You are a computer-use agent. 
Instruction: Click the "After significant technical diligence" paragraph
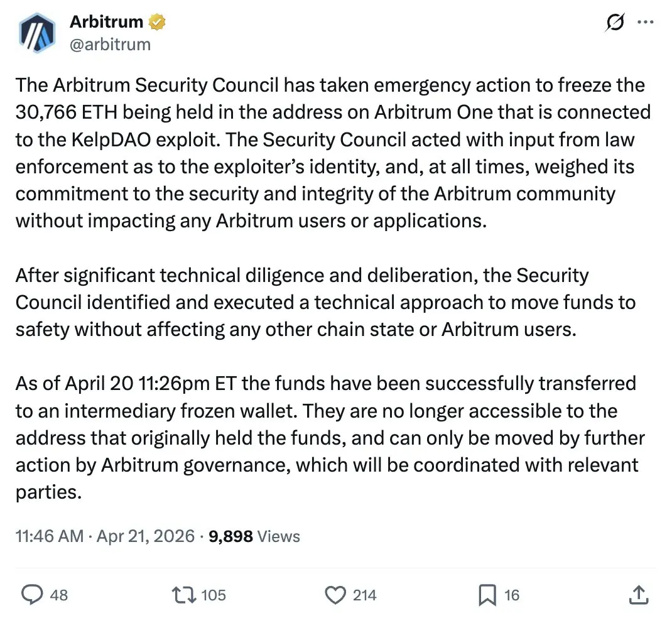(325, 302)
